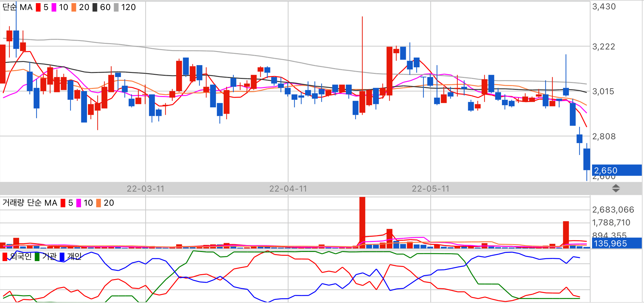The image size is (644, 308).
Task: Click the 1,788,710 volume axis label
Action: pyautogui.click(x=611, y=223)
